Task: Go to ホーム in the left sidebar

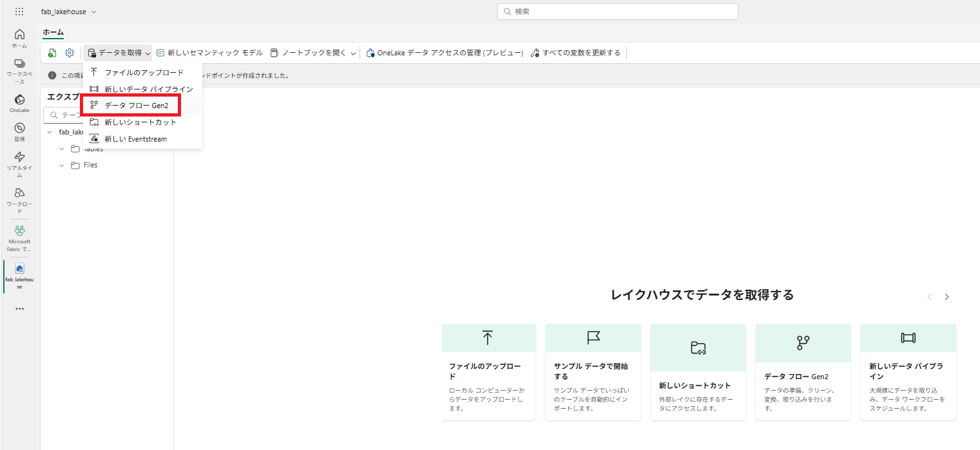Action: (19, 39)
